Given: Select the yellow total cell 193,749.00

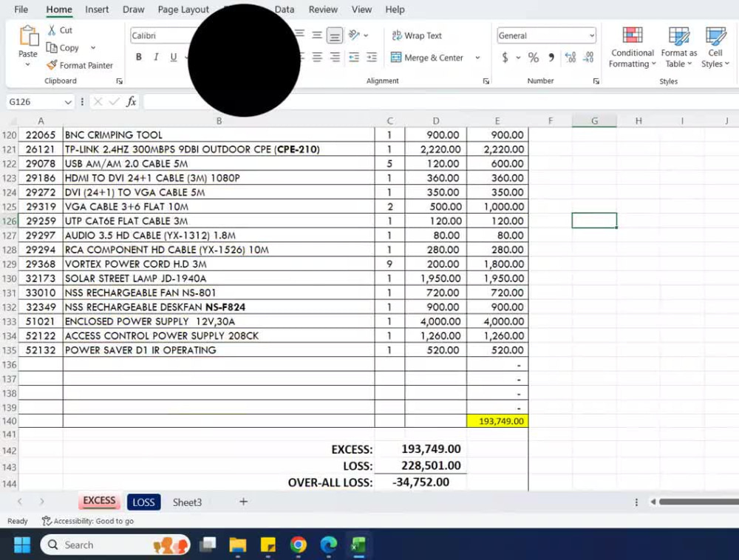Looking at the screenshot, I should coord(497,420).
